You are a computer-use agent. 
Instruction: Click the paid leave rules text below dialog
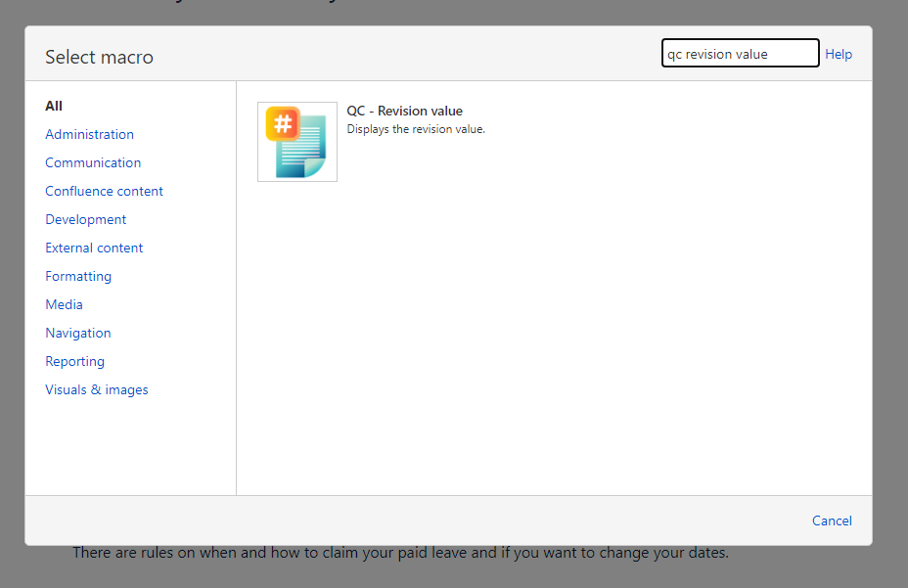click(x=400, y=553)
